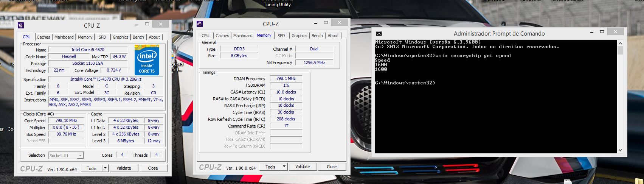Click the Command Prompt icon in title bar
The height and width of the screenshot is (184, 644).
[x=379, y=34]
